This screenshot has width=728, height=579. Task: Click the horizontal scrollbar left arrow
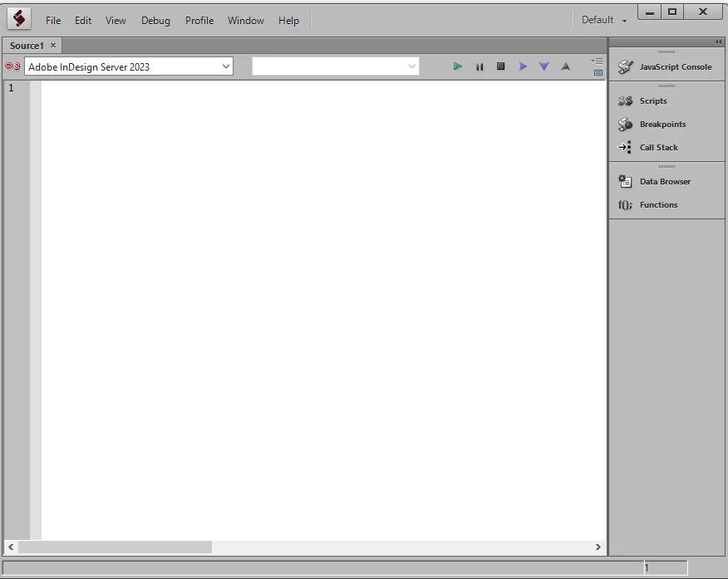(11, 547)
